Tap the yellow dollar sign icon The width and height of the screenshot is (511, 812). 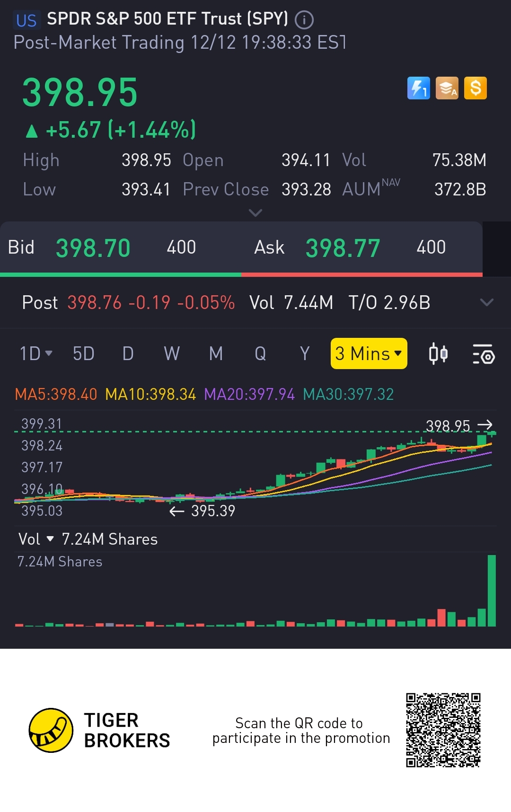(476, 88)
